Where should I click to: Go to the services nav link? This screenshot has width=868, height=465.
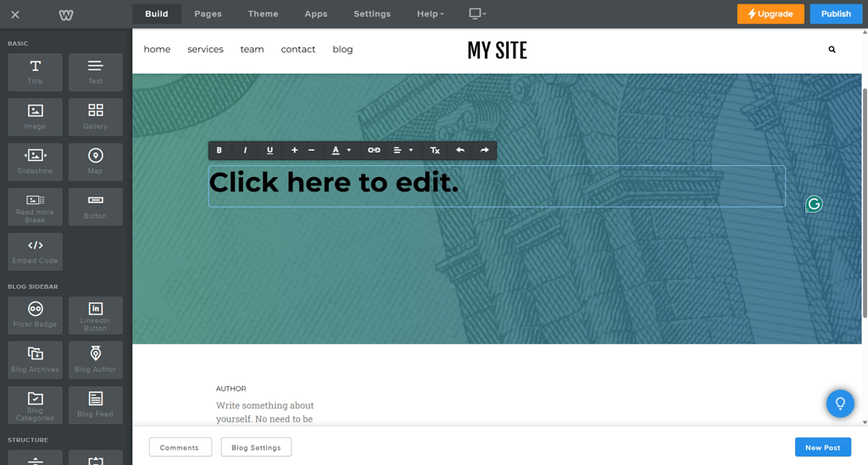coord(205,49)
